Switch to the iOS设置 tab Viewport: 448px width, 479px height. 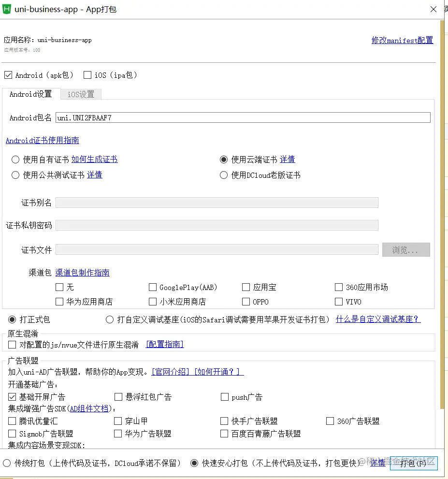(80, 94)
